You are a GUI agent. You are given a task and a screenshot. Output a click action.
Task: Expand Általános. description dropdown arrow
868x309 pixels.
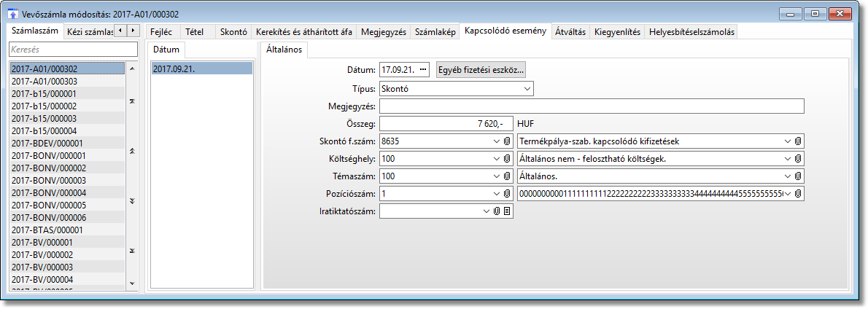[788, 176]
